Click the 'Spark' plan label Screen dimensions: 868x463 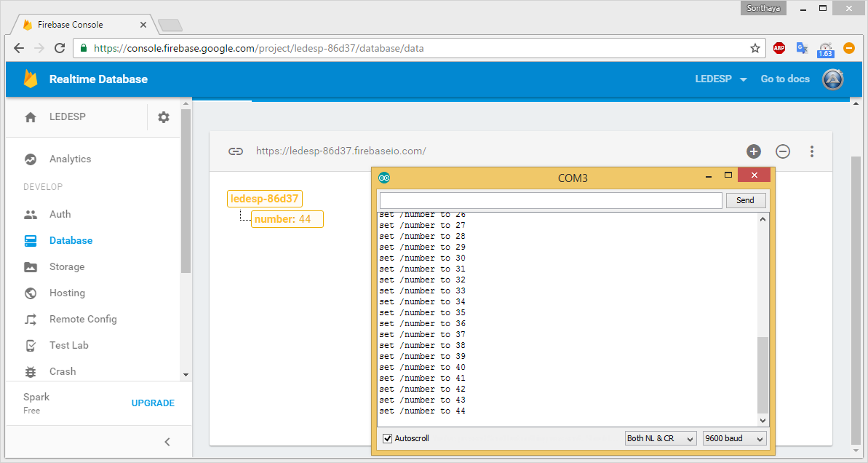coord(36,397)
